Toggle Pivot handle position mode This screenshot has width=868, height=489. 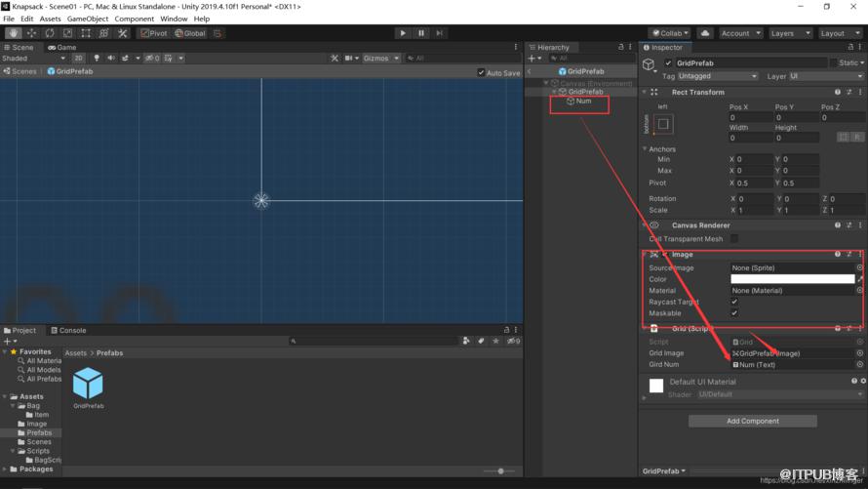154,33
